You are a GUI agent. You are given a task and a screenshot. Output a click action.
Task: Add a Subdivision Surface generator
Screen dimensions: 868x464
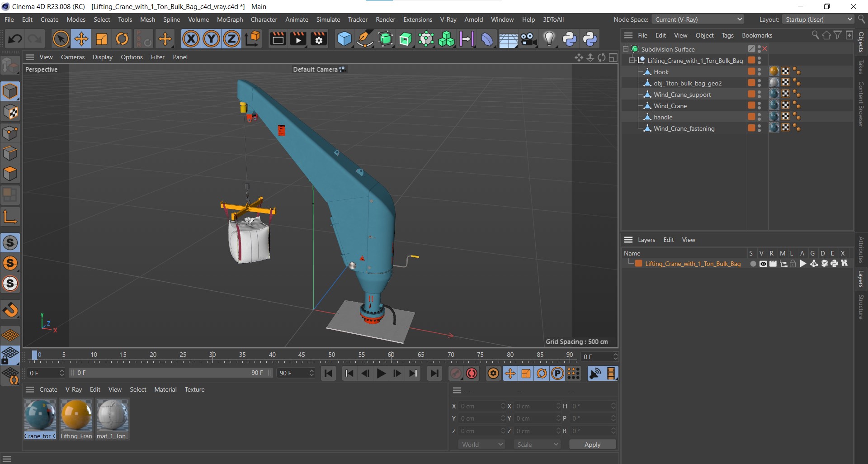coord(385,39)
